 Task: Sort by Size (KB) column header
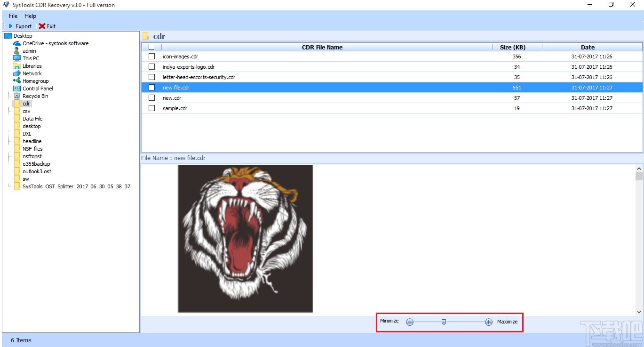[x=513, y=47]
